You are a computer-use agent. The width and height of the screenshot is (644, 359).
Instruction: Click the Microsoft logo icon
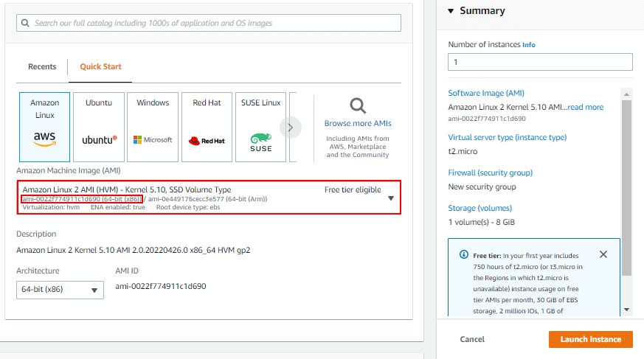click(153, 140)
